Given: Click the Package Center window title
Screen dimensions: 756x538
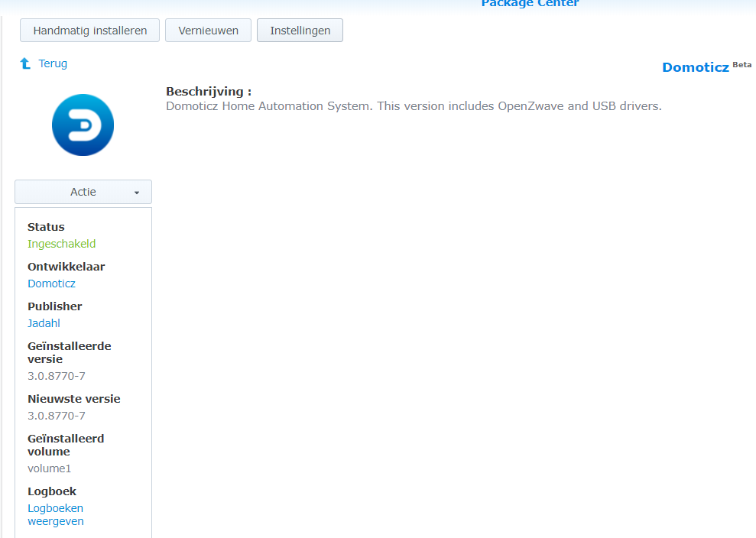Looking at the screenshot, I should pos(530,3).
